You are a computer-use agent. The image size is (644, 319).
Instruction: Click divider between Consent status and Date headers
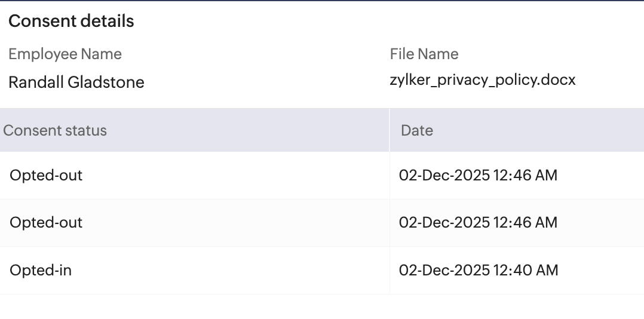pyautogui.click(x=390, y=130)
